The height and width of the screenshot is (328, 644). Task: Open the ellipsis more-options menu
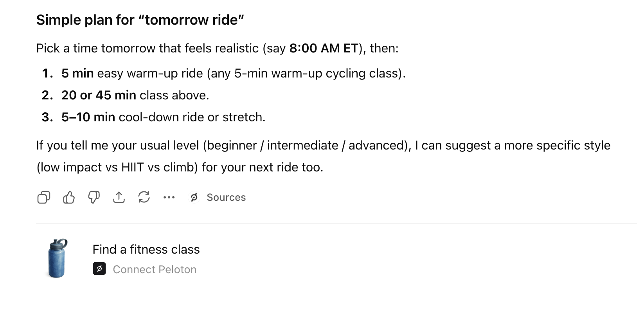tap(169, 198)
